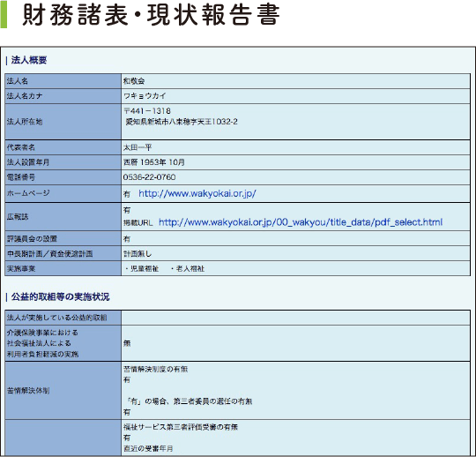Select the date 西暦 1953年 10月
The image size is (476, 457).
click(154, 162)
